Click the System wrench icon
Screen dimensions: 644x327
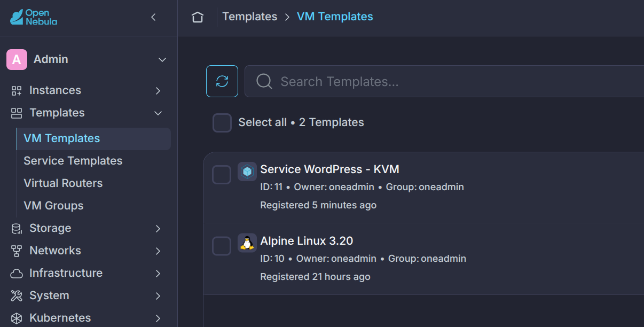point(17,295)
